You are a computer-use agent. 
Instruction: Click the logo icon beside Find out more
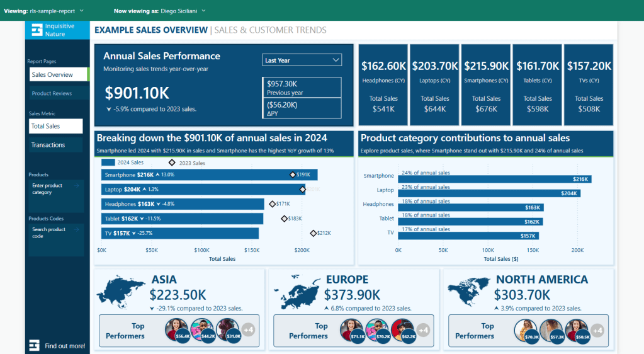pos(35,345)
